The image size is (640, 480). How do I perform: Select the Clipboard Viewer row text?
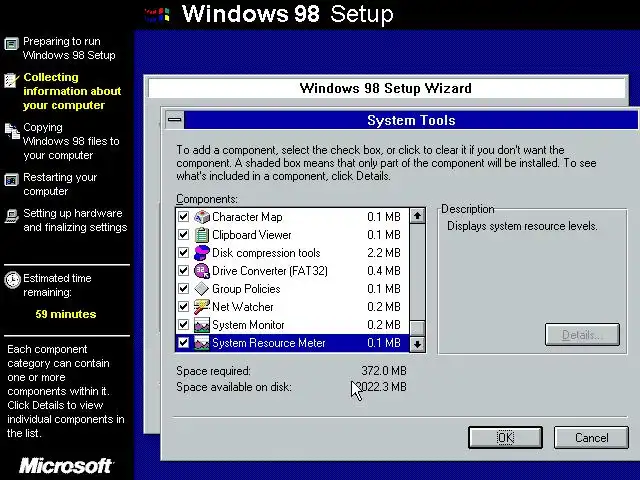coord(252,235)
